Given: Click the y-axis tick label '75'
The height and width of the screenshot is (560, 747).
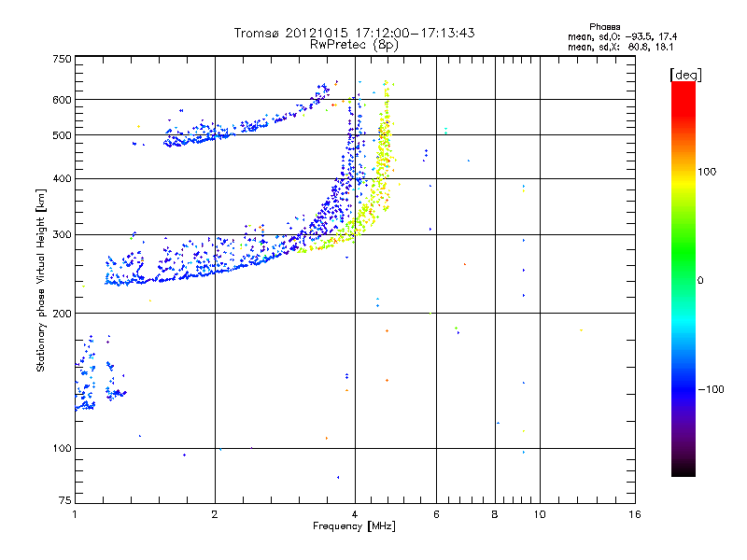Looking at the screenshot, I should click(65, 500).
